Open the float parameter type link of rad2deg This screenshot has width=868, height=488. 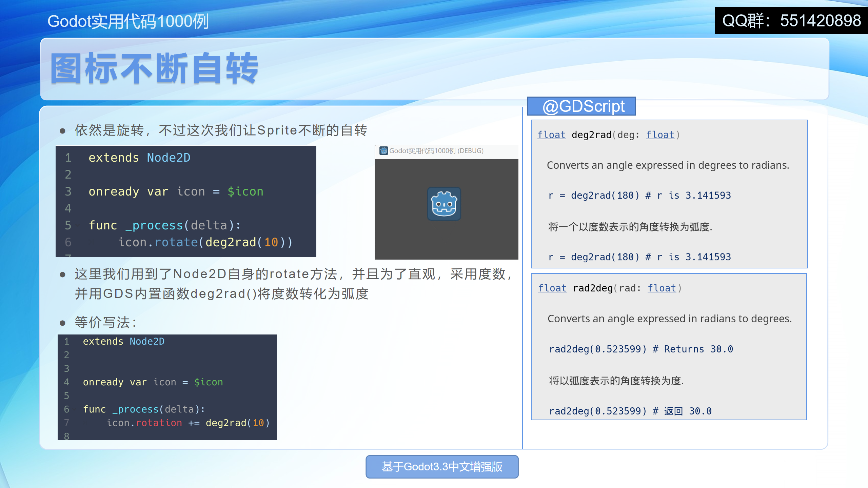tap(662, 288)
